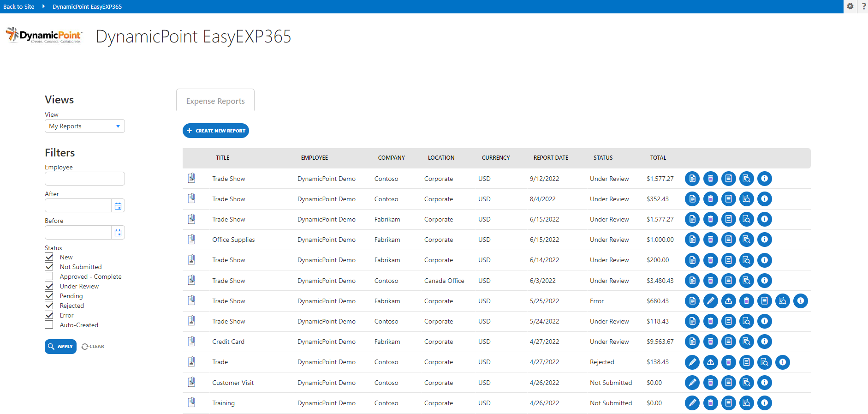This screenshot has height=414, width=868.
Task: Click the TOTAL column header
Action: click(x=658, y=158)
